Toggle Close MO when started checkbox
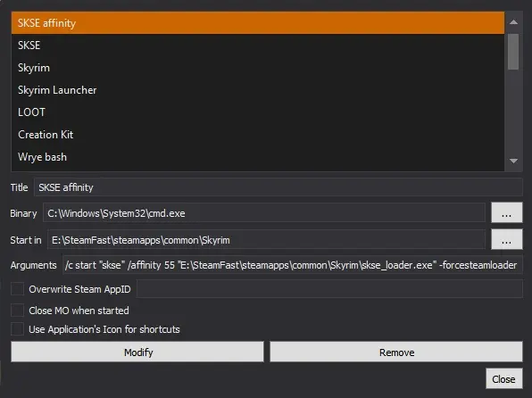The width and height of the screenshot is (532, 398). [x=17, y=311]
